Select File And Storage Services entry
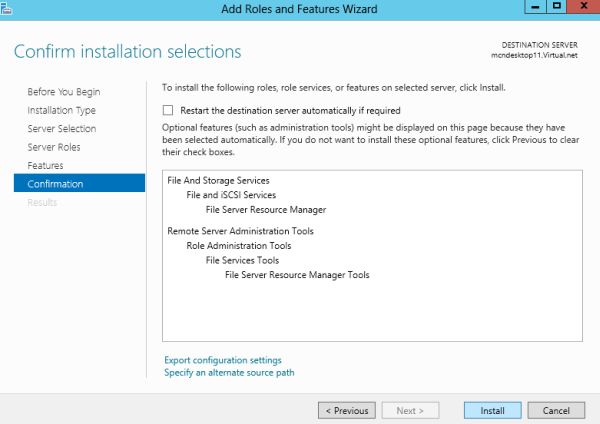This screenshot has width=600, height=424. coord(220,180)
